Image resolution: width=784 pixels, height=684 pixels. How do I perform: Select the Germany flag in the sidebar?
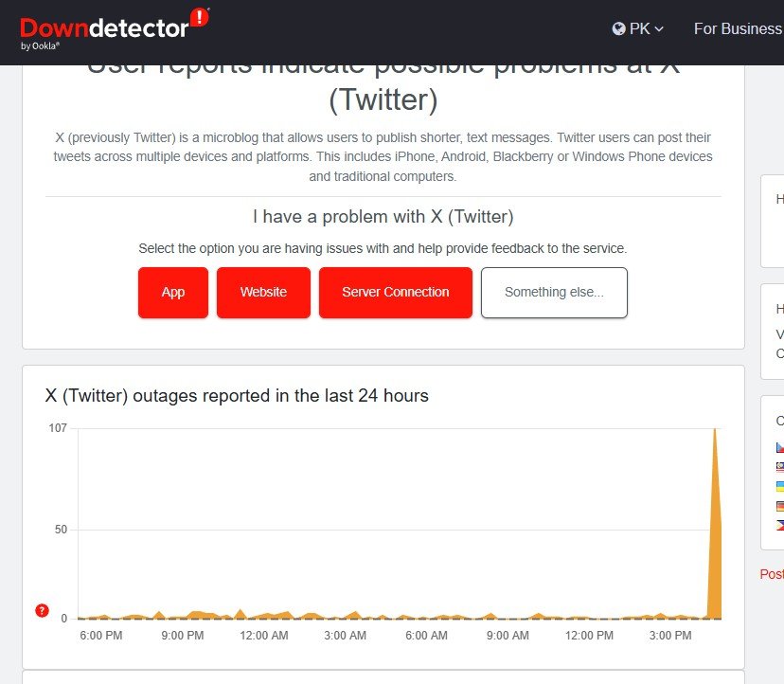pyautogui.click(x=779, y=506)
